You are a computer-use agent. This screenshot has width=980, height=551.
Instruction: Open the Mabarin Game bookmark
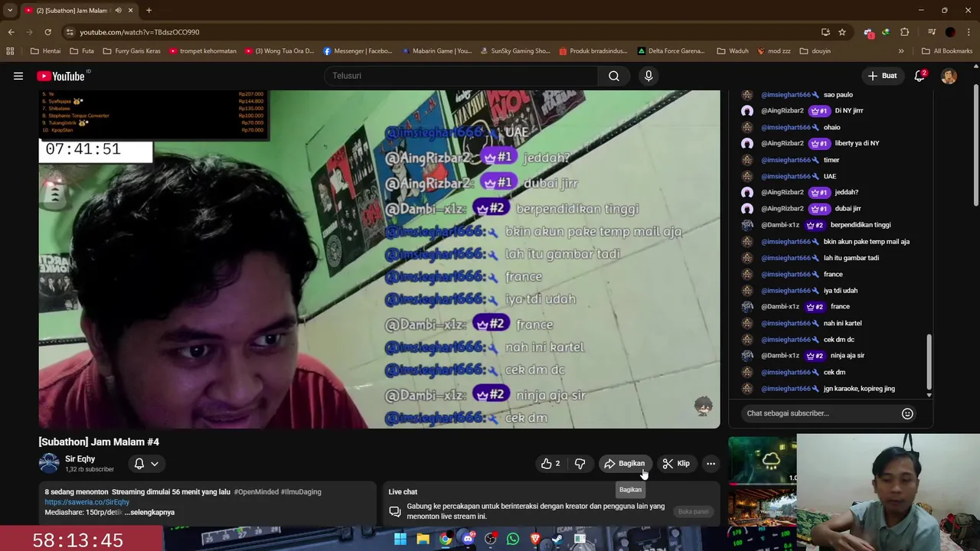click(436, 51)
